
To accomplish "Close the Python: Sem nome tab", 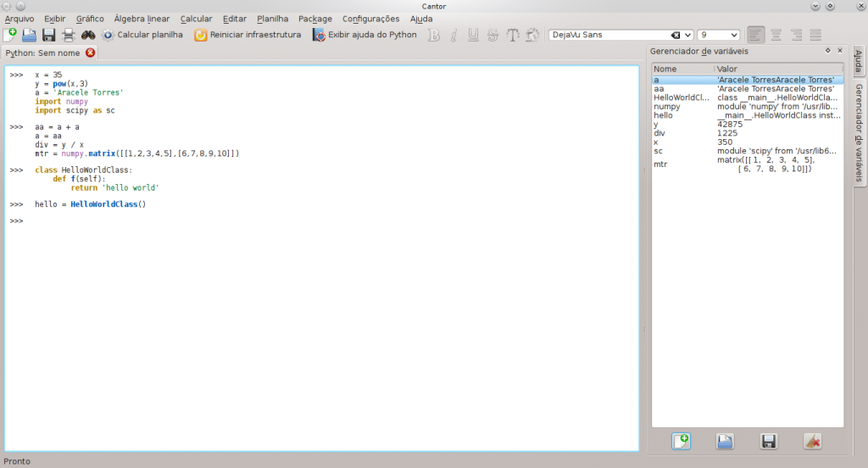I will [x=90, y=53].
